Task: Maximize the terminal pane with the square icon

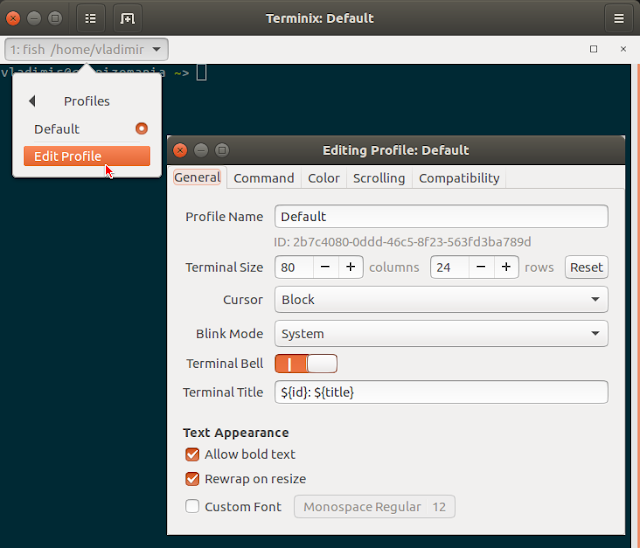Action: (593, 49)
